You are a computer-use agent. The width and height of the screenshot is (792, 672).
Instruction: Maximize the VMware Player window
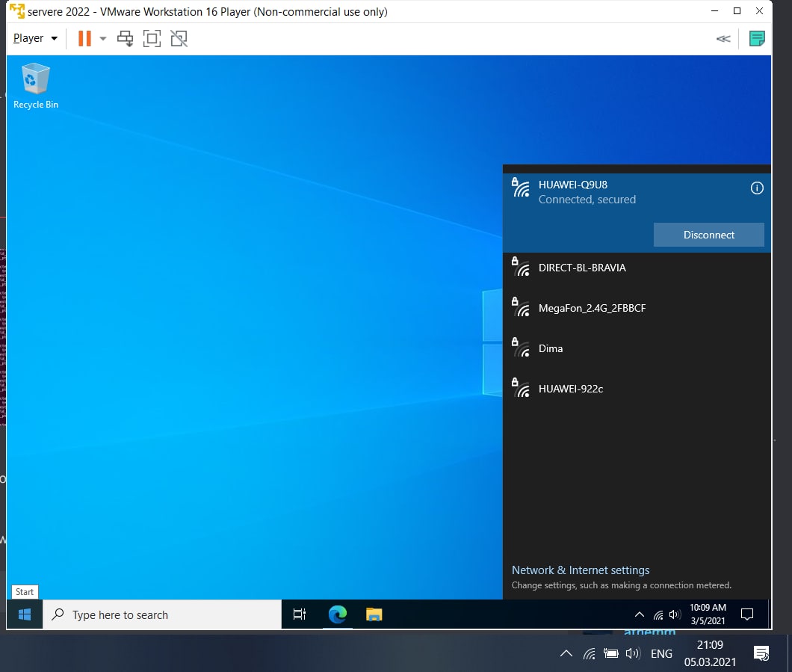coord(737,11)
